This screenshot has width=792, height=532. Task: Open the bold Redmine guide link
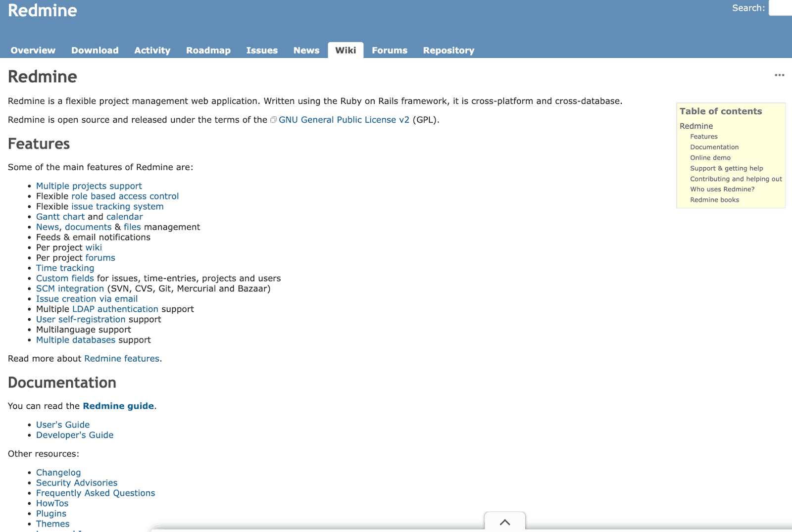pos(118,406)
